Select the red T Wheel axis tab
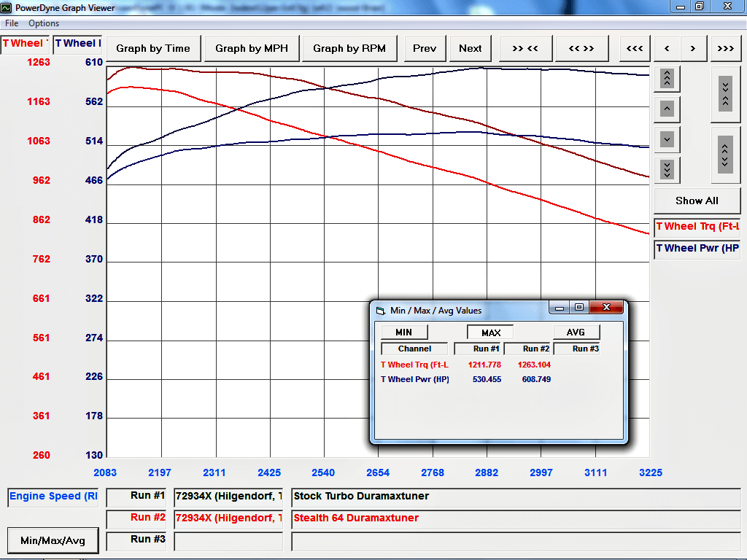Viewport: 747px width, 560px height. tap(25, 44)
